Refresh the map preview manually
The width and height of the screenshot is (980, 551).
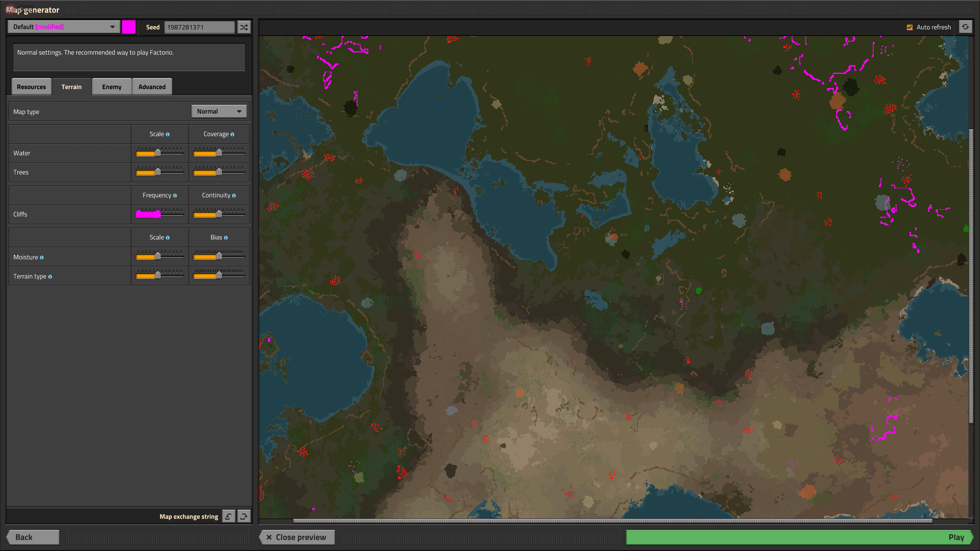click(965, 27)
